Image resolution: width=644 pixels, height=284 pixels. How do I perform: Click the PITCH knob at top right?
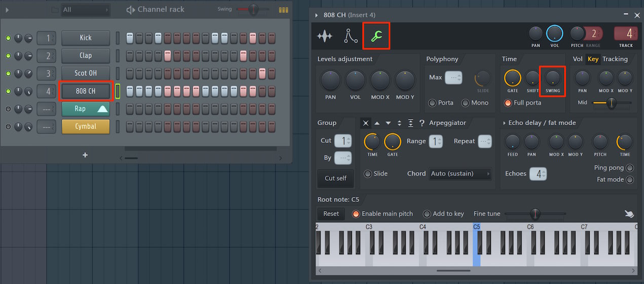[x=577, y=33]
